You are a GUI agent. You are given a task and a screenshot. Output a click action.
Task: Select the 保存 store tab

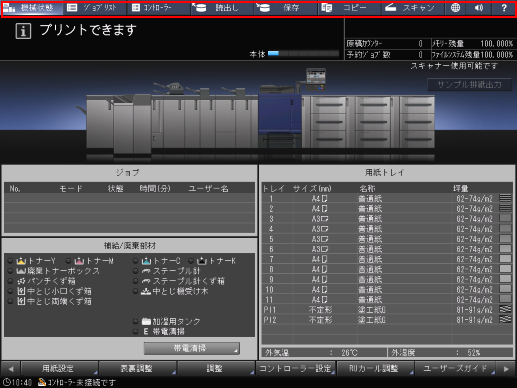pos(286,8)
